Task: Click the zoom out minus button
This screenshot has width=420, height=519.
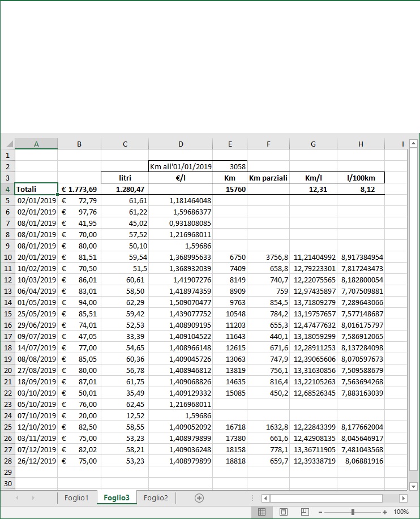Action: (x=320, y=512)
